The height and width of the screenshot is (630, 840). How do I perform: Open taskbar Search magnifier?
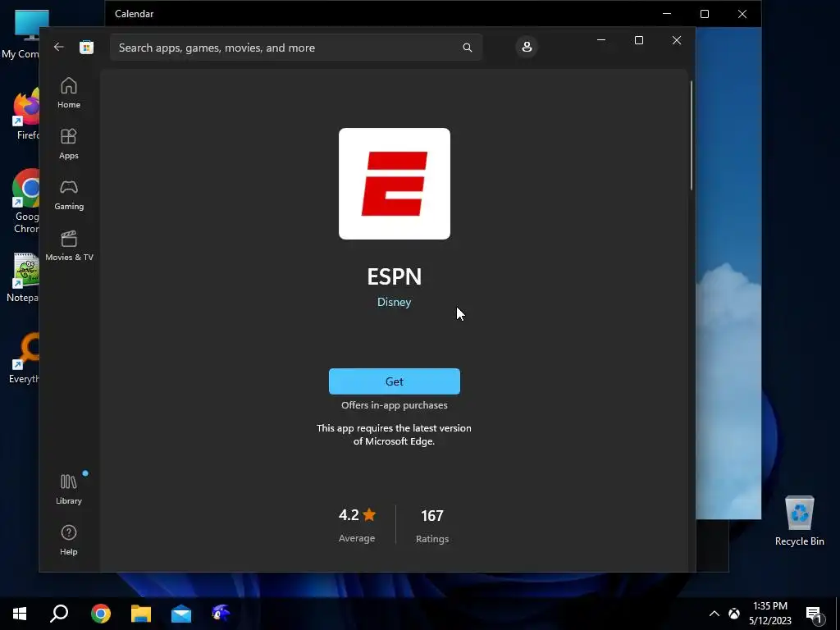tap(59, 614)
